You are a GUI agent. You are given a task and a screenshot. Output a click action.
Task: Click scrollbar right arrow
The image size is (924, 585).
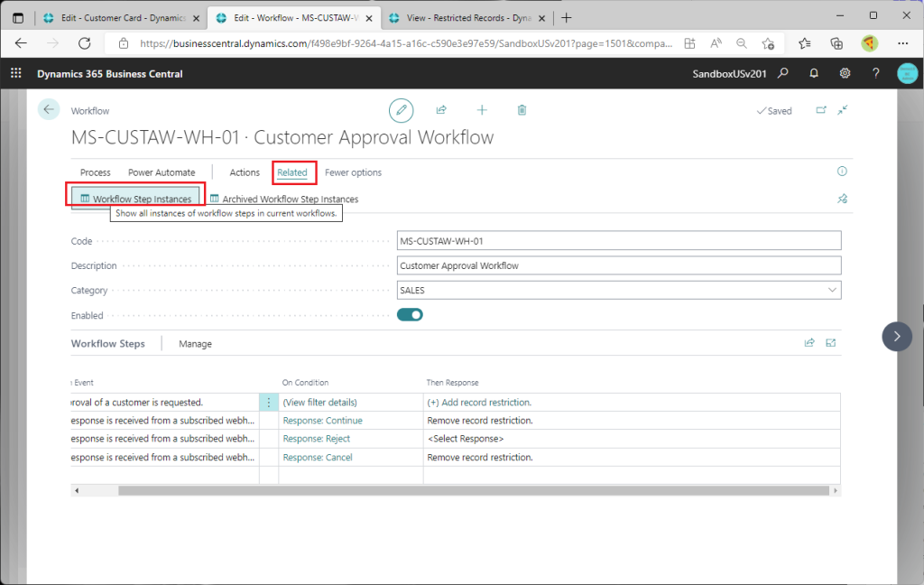coord(835,490)
